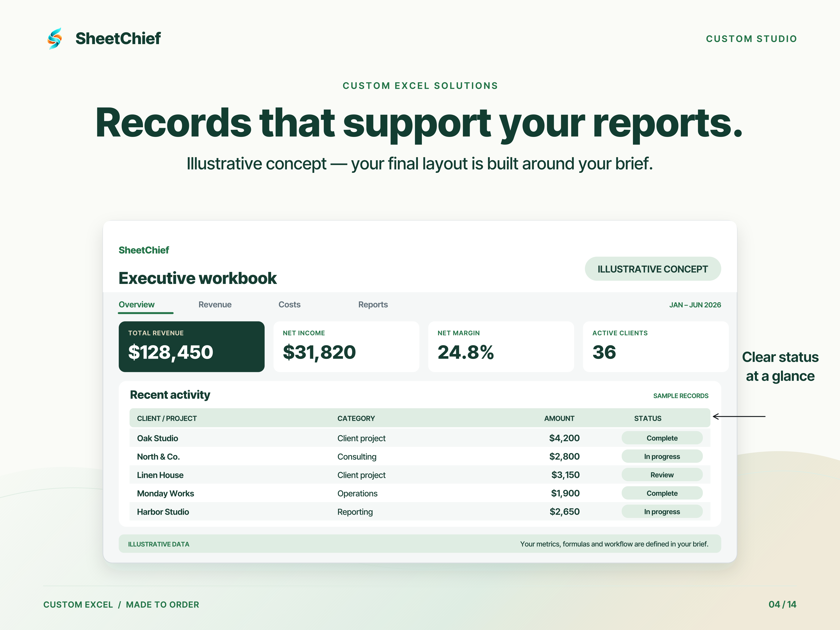Viewport: 840px width, 630px height.
Task: Open the Net Margin card
Action: 501,347
